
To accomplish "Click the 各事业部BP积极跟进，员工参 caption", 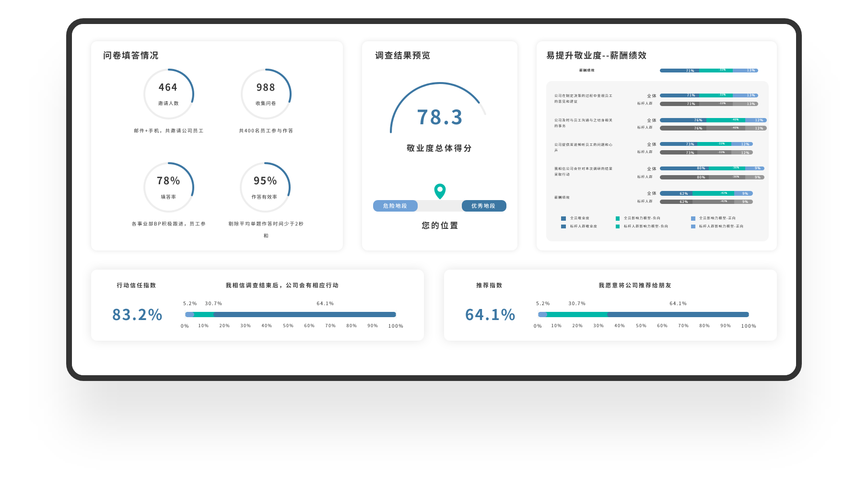I will click(x=169, y=224).
